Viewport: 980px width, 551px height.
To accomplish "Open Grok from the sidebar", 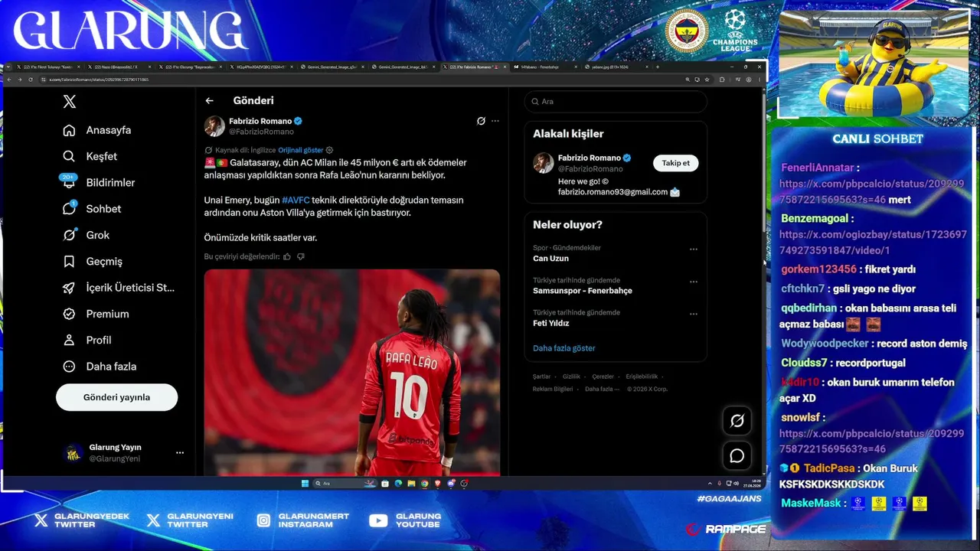I will (x=87, y=235).
